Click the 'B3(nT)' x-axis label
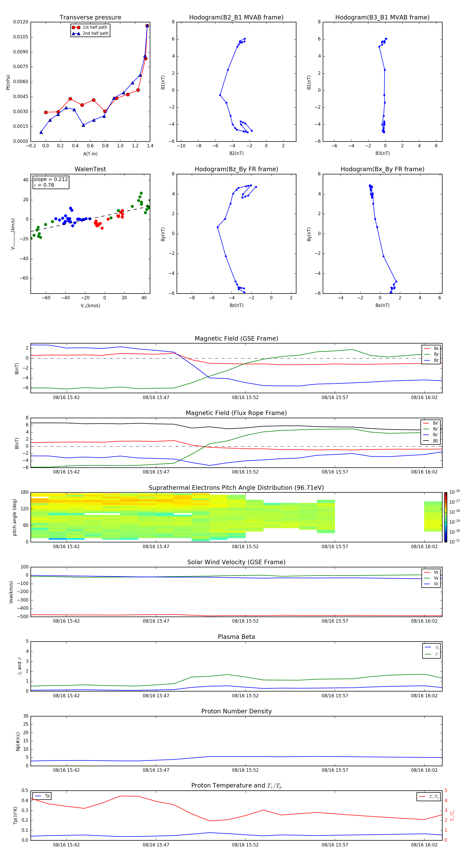 click(x=382, y=153)
